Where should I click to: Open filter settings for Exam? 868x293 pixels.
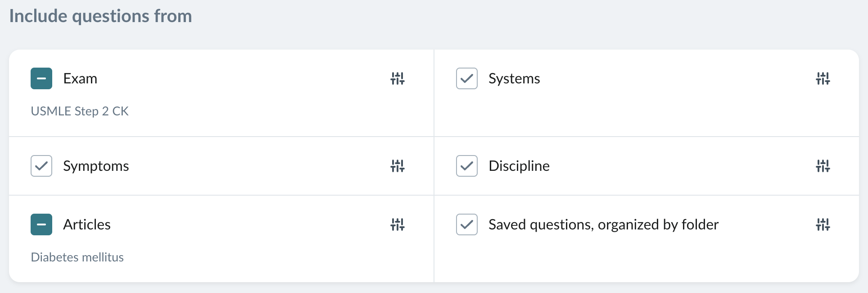pos(398,78)
